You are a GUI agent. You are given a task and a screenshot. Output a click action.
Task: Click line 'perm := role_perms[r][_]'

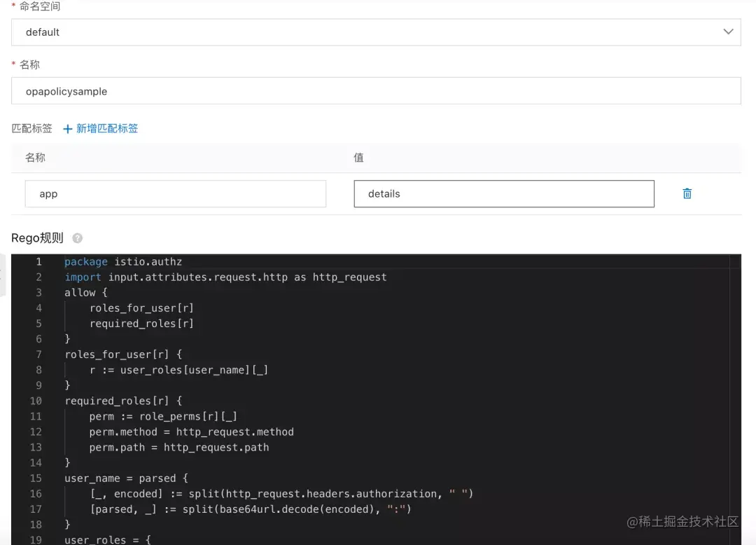(163, 416)
